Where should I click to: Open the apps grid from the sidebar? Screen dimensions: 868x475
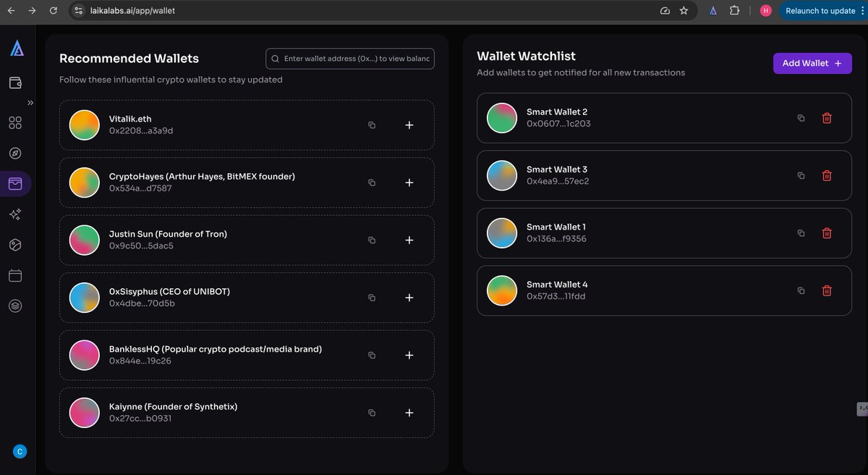click(16, 122)
